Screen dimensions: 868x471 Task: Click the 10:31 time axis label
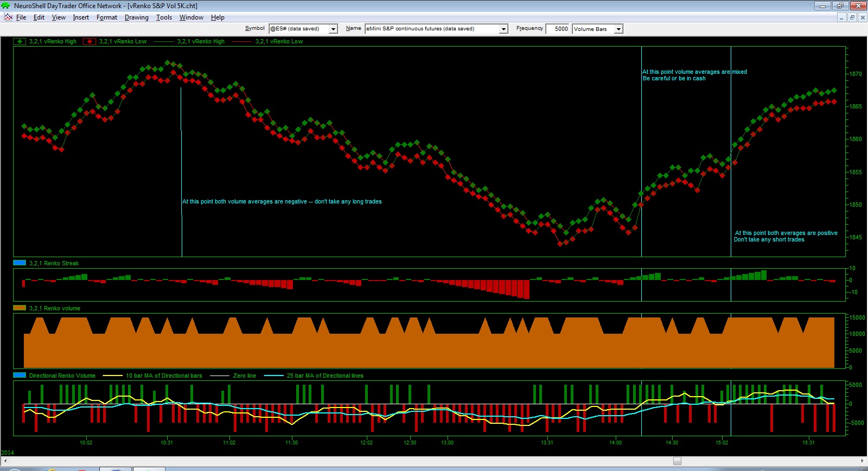coord(167,443)
